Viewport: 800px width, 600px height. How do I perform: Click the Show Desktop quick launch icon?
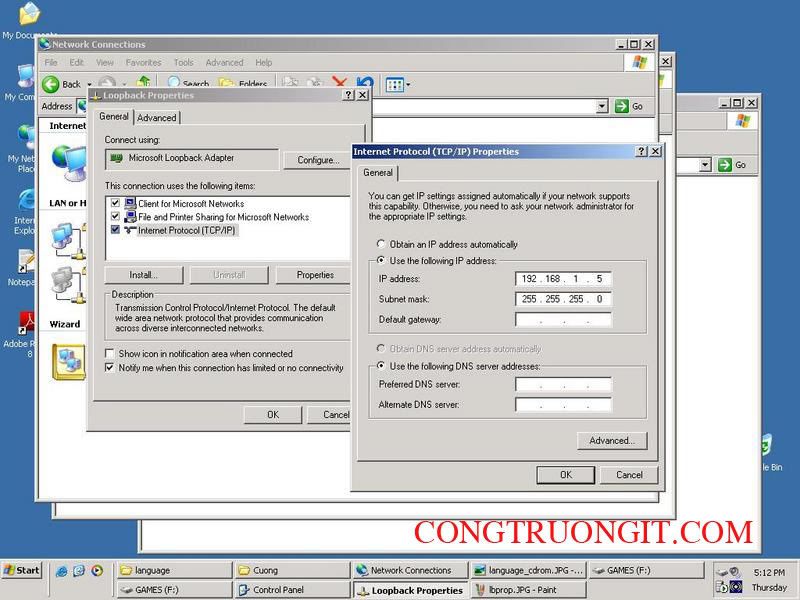coord(79,570)
